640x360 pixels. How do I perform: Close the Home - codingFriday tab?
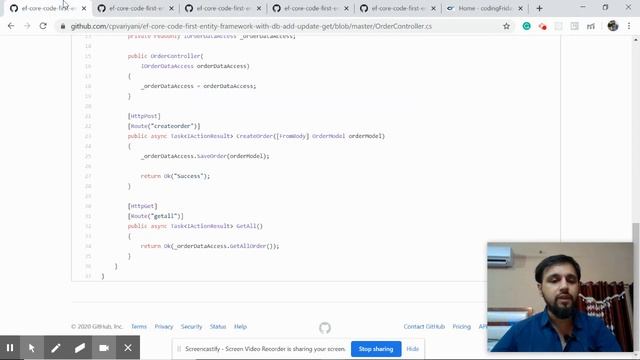pos(520,8)
